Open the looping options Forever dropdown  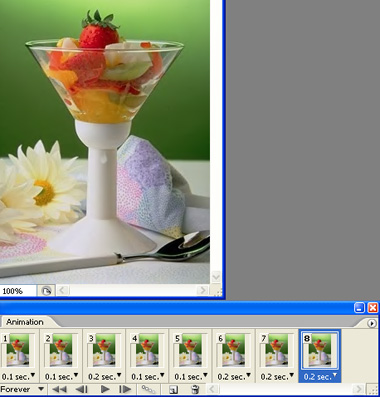pos(22,389)
